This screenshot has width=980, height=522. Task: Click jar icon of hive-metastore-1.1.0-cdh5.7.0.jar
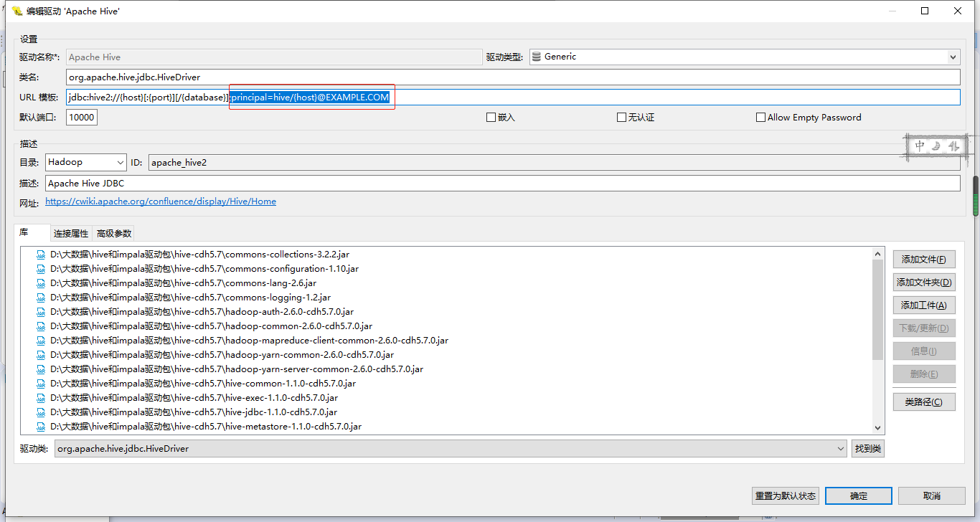[42, 427]
